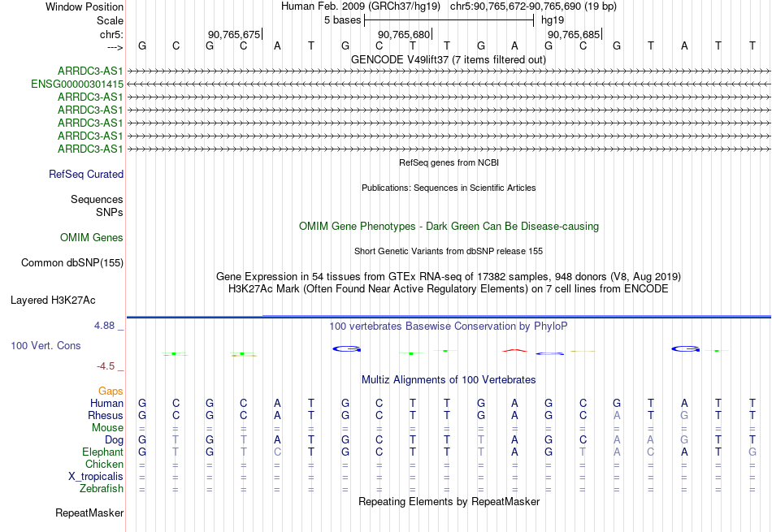Select the SNPs track label
Image resolution: width=772 pixels, height=532 pixels.
pos(110,212)
